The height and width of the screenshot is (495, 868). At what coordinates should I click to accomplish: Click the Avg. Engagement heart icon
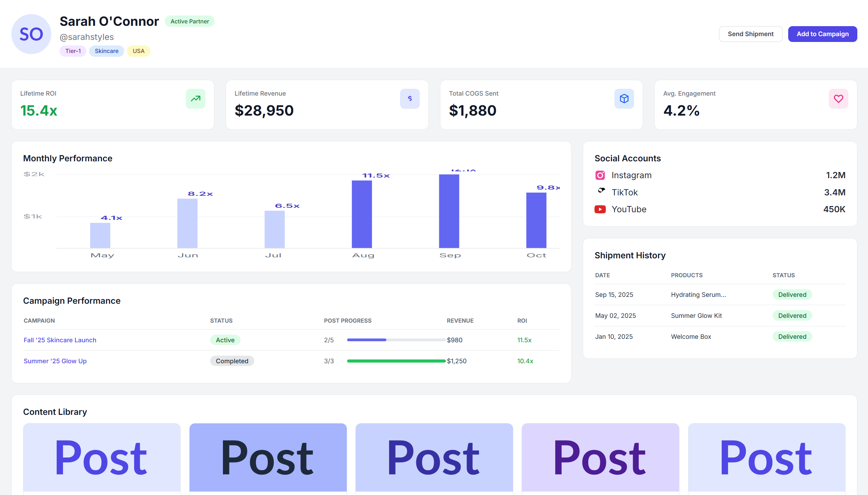point(838,99)
